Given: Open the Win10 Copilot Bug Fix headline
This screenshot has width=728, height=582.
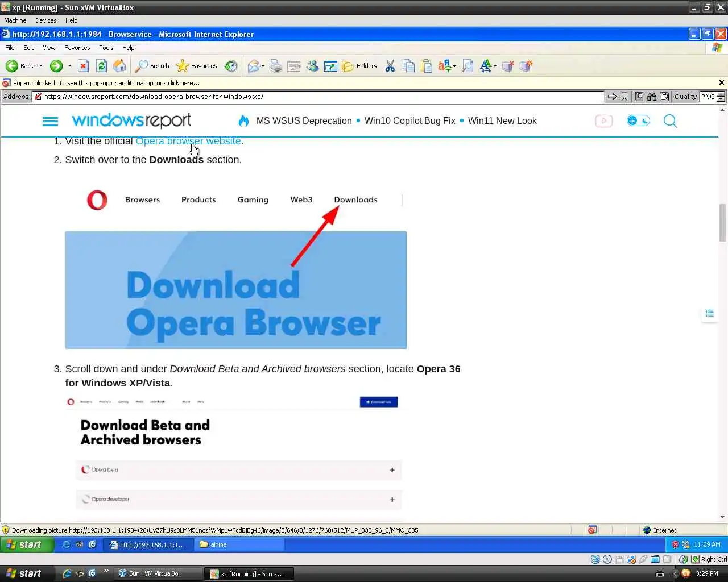Looking at the screenshot, I should coord(409,120).
